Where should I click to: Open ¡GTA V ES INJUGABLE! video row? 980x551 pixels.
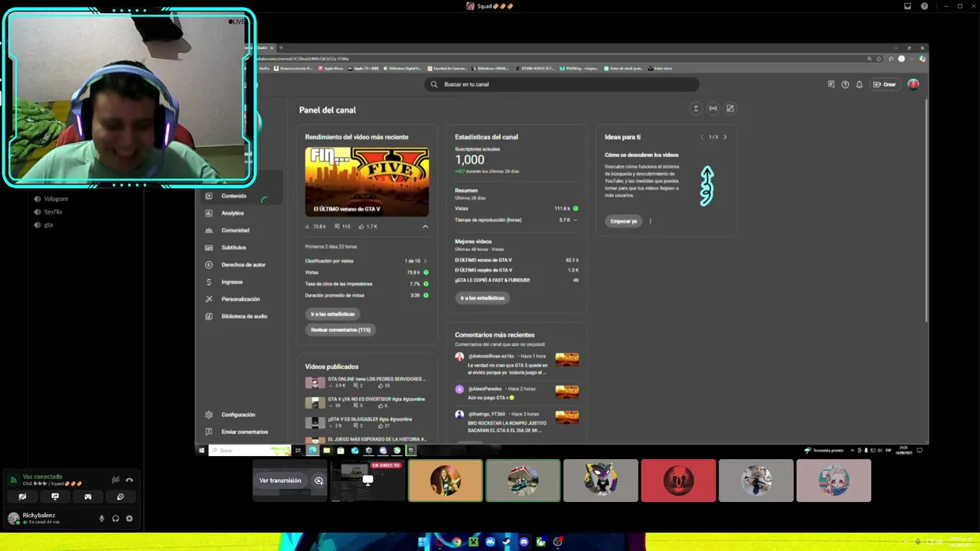(x=366, y=422)
